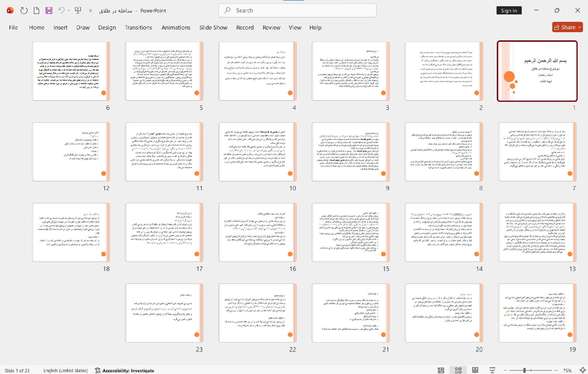588x374 pixels.
Task: Create a new file from title bar icon
Action: [36, 11]
